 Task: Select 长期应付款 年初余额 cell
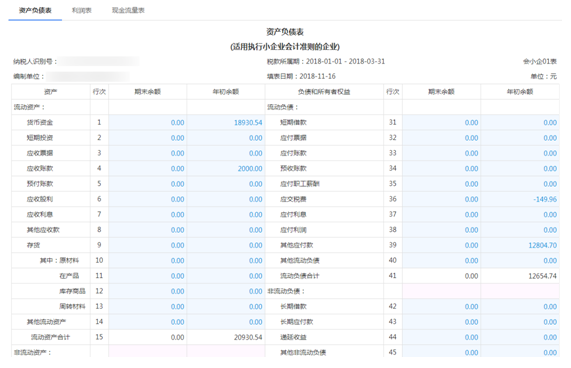click(x=520, y=322)
